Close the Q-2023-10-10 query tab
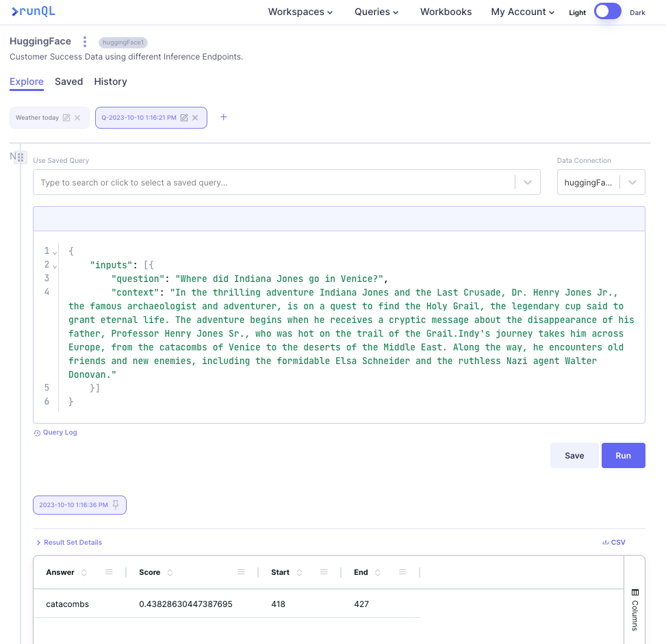The height and width of the screenshot is (644, 666). [x=195, y=118]
